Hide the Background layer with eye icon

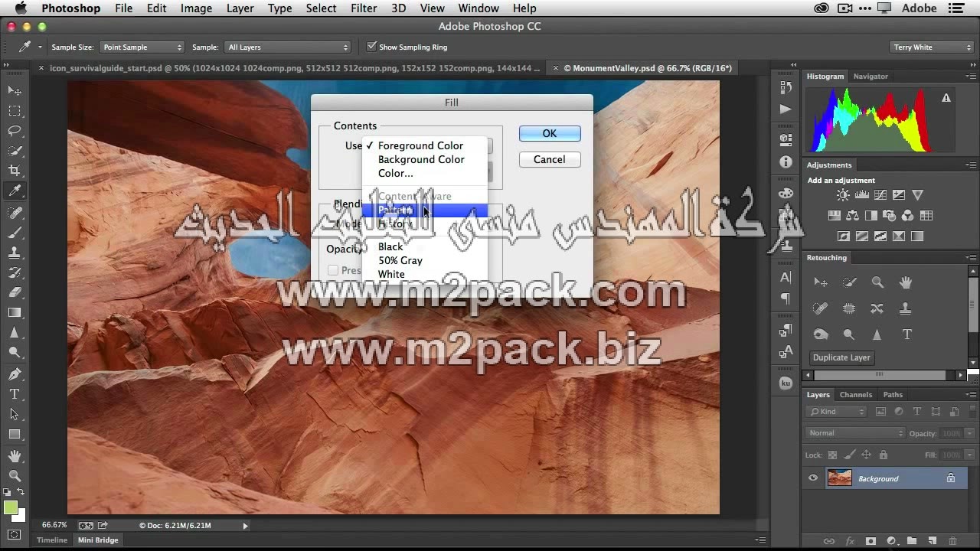pyautogui.click(x=813, y=478)
